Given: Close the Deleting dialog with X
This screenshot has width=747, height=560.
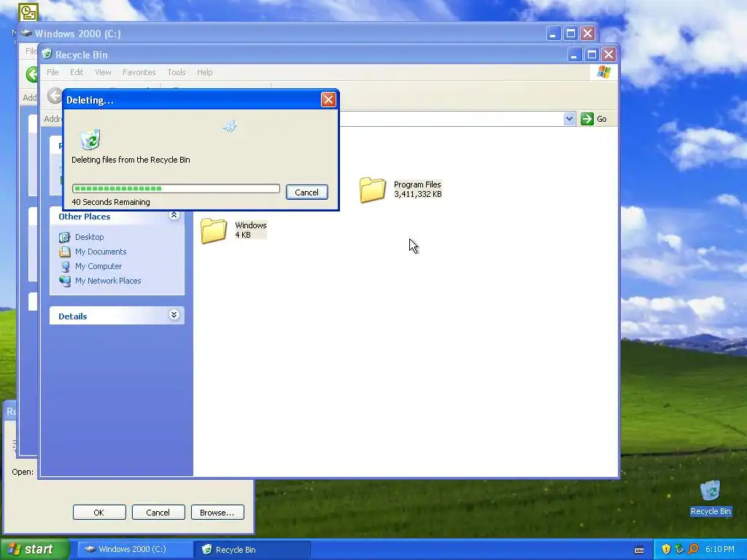Looking at the screenshot, I should coord(328,99).
